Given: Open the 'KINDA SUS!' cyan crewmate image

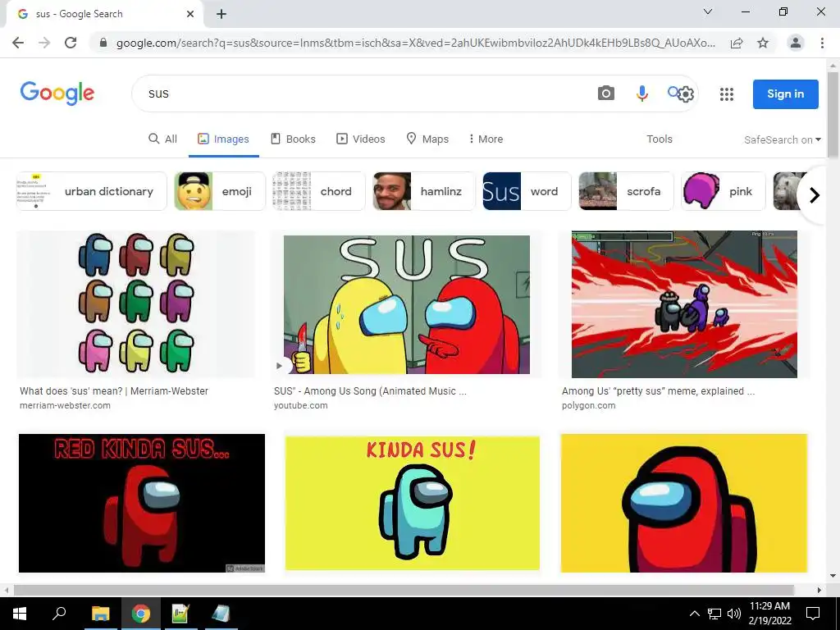Looking at the screenshot, I should [x=412, y=503].
